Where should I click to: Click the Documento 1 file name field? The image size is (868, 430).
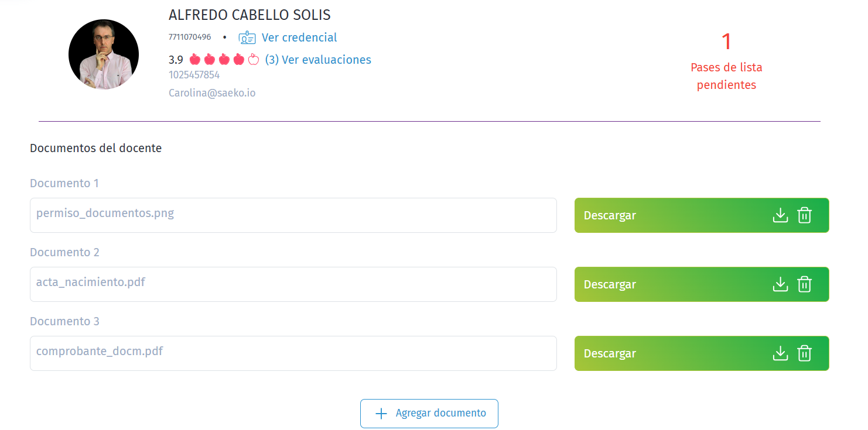293,215
